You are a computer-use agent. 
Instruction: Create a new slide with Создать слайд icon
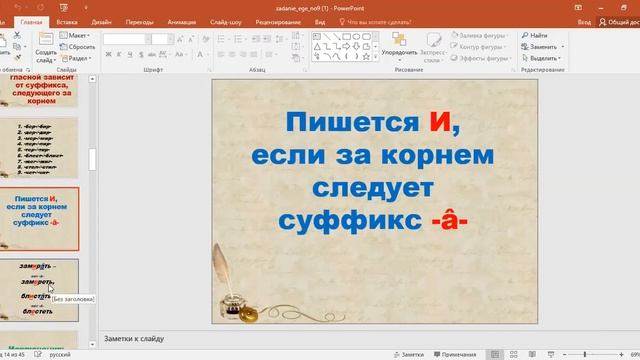(x=45, y=48)
